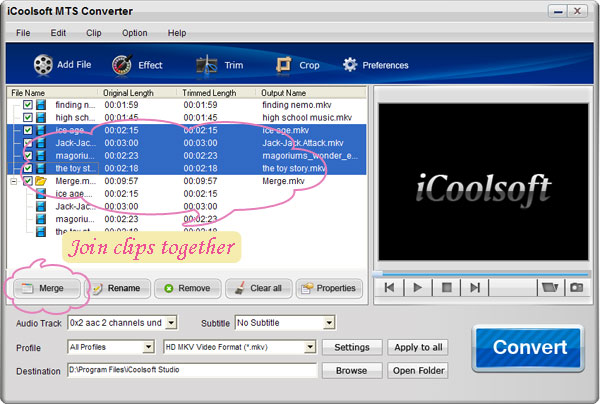Click film icon of ice age under Merge
600x404 pixels.
[41, 194]
